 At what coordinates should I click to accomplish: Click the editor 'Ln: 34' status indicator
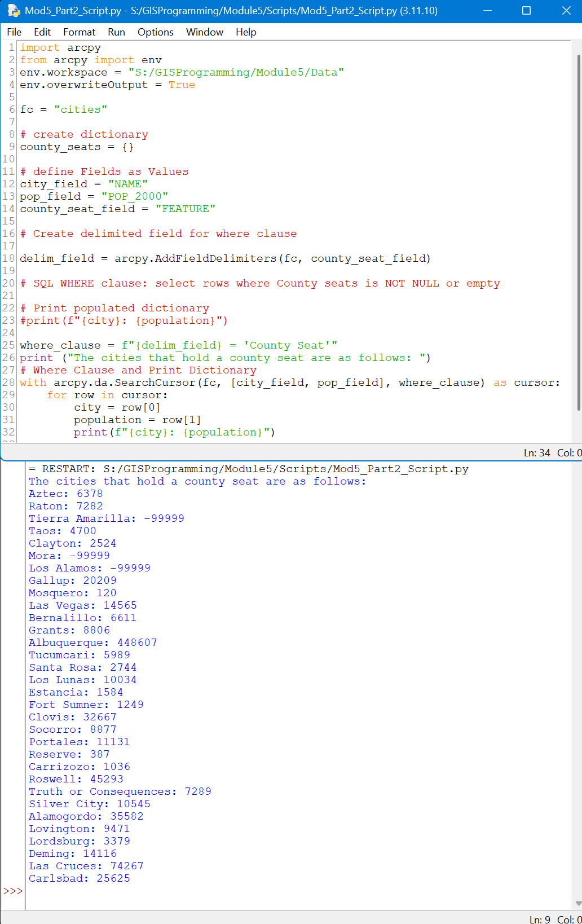coord(537,452)
